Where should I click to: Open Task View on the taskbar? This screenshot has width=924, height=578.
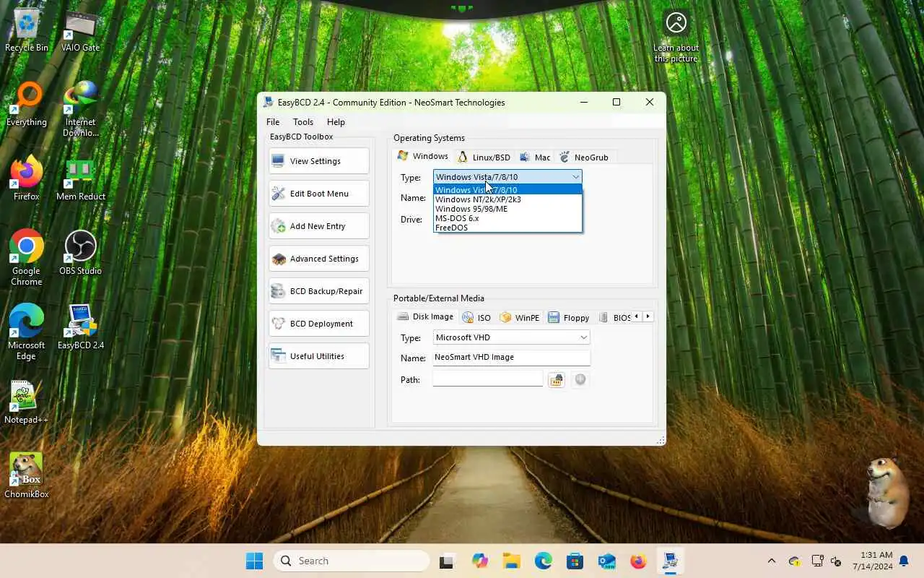click(447, 561)
